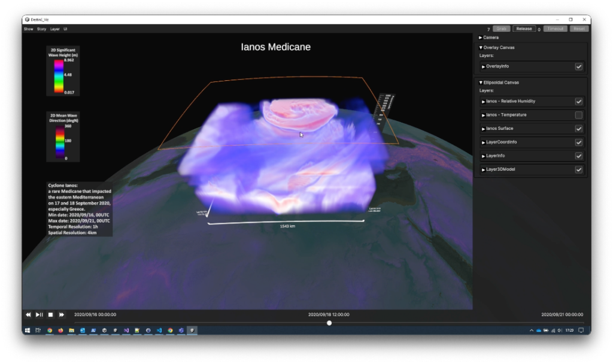The height and width of the screenshot is (364, 613).
Task: Stop the timeline playback
Action: point(51,314)
